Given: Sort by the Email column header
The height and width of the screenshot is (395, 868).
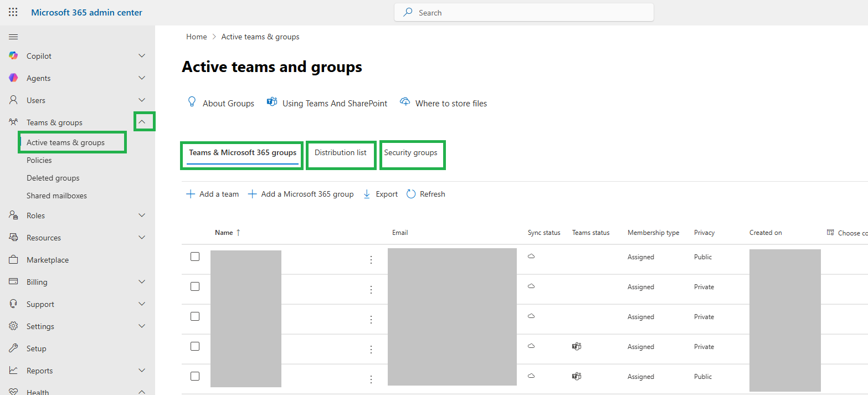Looking at the screenshot, I should pos(400,233).
